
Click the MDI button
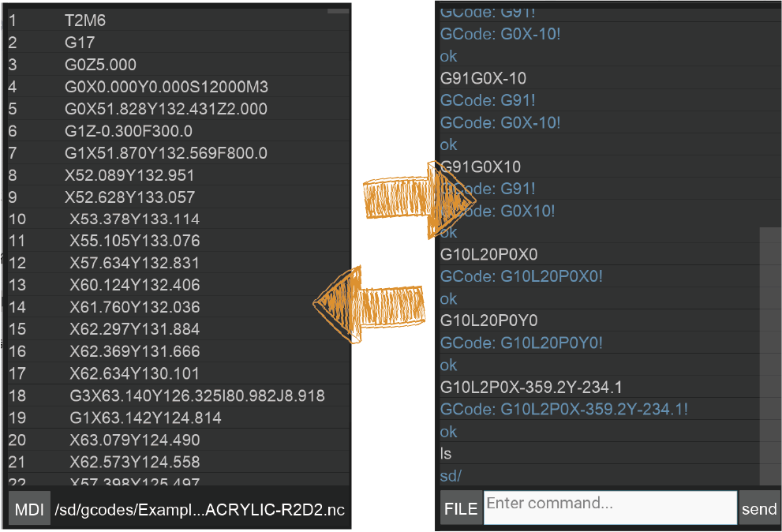coord(29,508)
